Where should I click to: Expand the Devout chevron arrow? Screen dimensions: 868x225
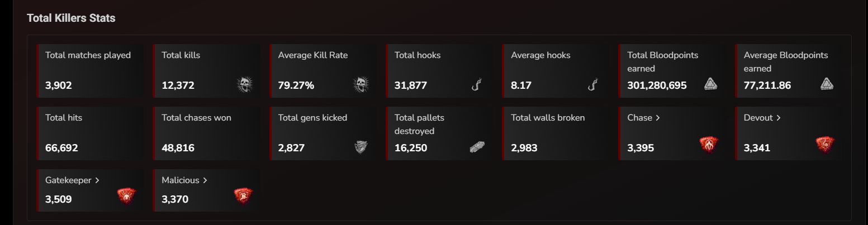coord(779,118)
